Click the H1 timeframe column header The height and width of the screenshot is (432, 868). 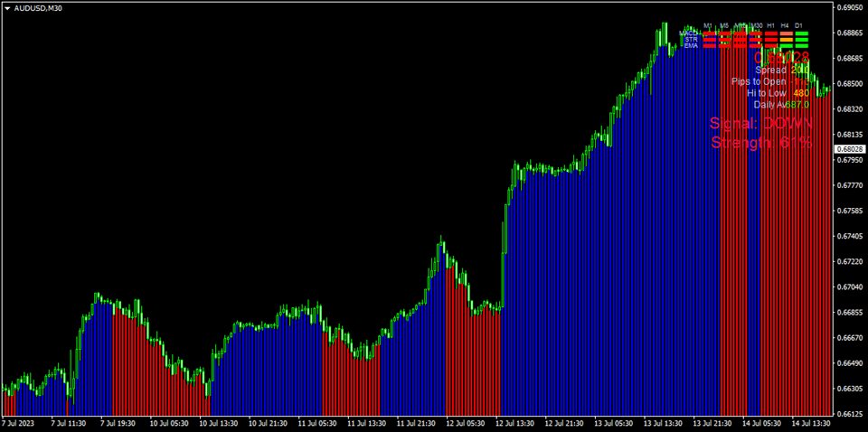coord(770,25)
